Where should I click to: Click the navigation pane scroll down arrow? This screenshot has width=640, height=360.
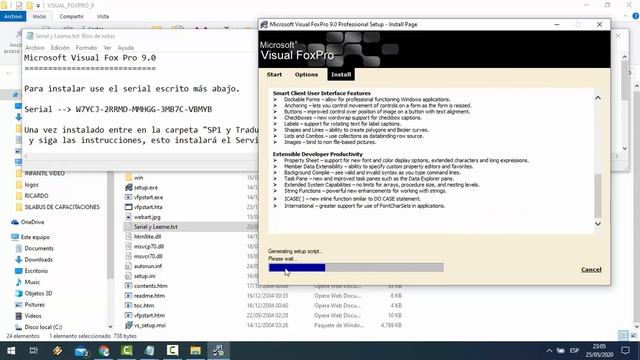110,327
